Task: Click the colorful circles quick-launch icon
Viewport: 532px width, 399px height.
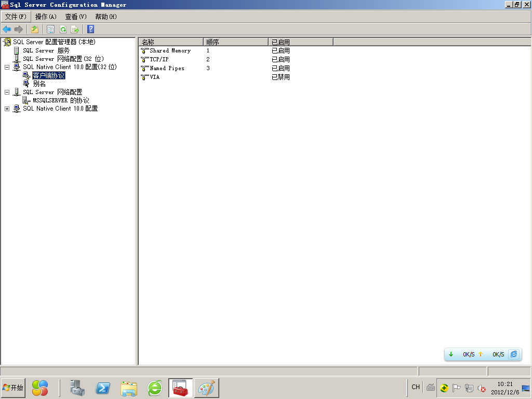Action: [x=40, y=388]
